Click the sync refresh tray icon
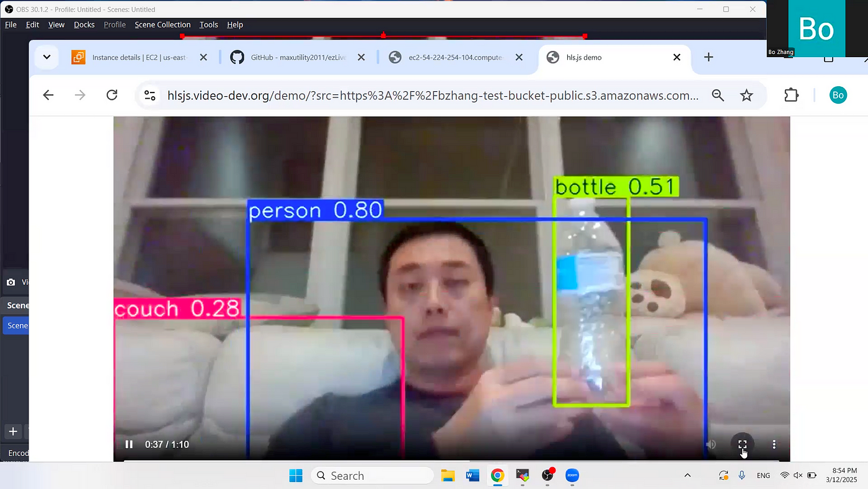 (x=723, y=476)
